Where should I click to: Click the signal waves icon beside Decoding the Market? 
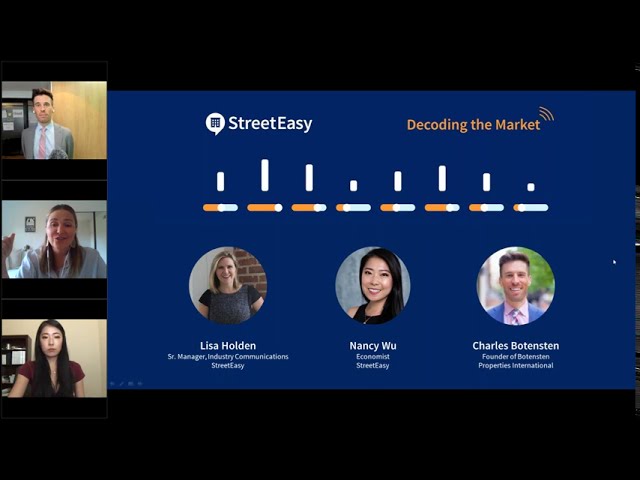547,113
